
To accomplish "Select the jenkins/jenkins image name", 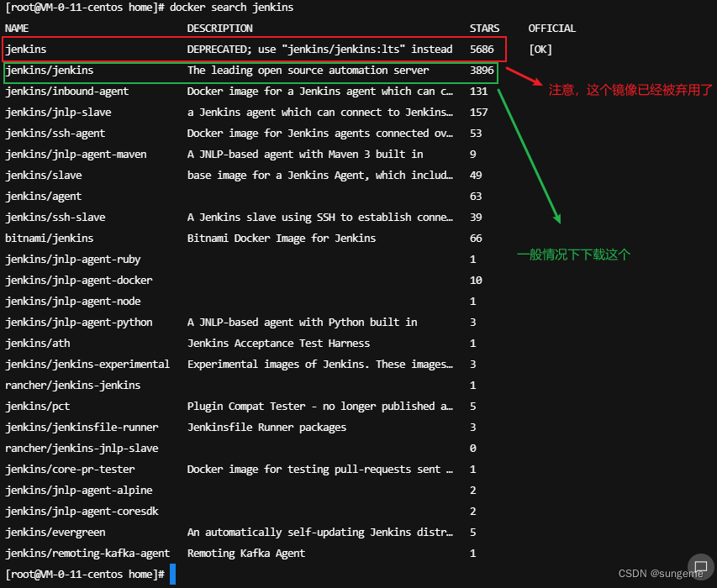I will (49, 71).
